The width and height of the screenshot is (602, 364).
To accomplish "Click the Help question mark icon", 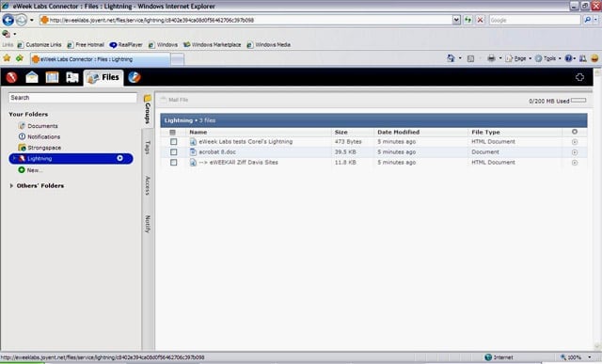I will (568, 58).
